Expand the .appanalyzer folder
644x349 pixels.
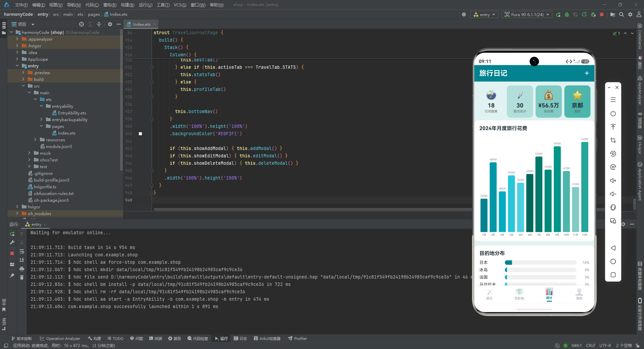pos(17,39)
